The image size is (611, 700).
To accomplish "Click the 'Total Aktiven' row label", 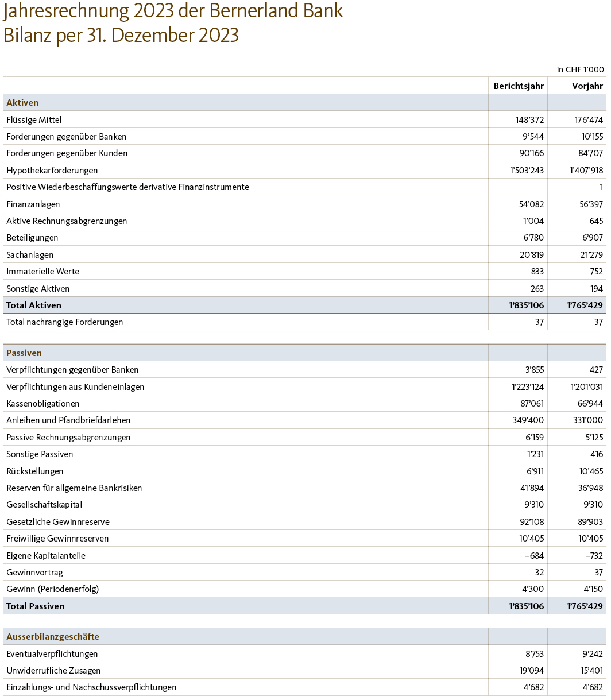I will [x=34, y=305].
